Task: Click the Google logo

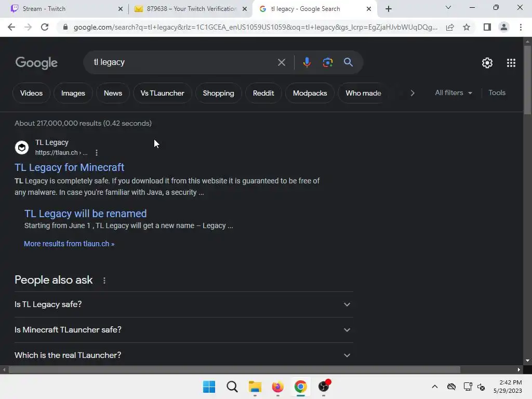Action: pyautogui.click(x=36, y=63)
